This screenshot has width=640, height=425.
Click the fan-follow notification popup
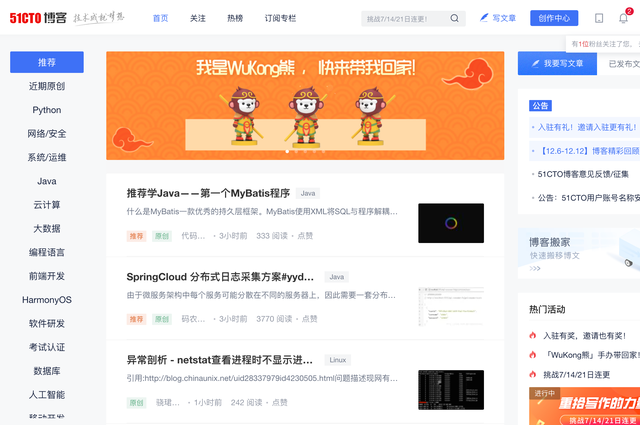tap(603, 44)
